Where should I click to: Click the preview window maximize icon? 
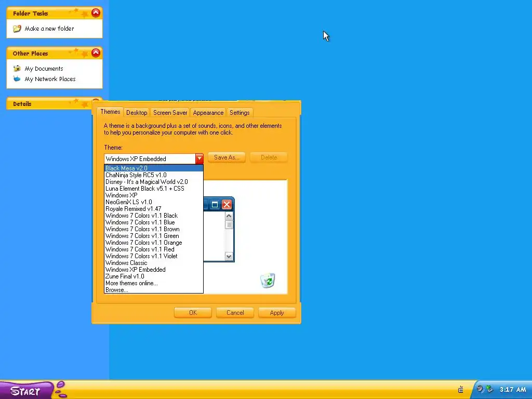215,205
